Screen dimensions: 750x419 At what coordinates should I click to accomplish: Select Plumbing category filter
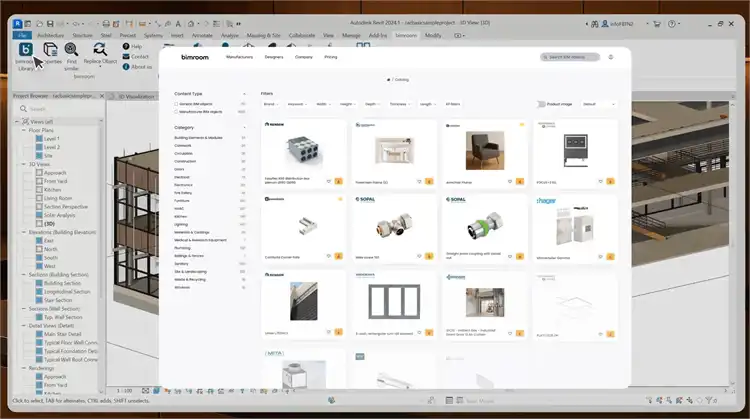pyautogui.click(x=182, y=248)
